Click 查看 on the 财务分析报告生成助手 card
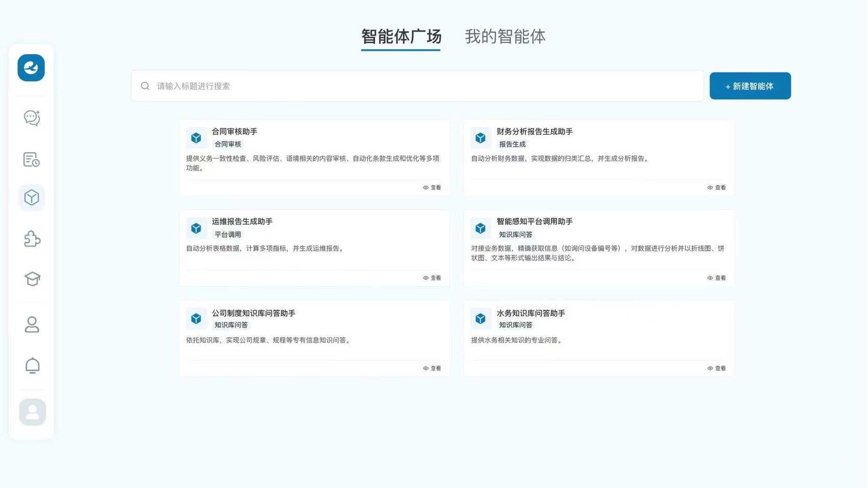Image resolution: width=868 pixels, height=488 pixels. tap(716, 188)
